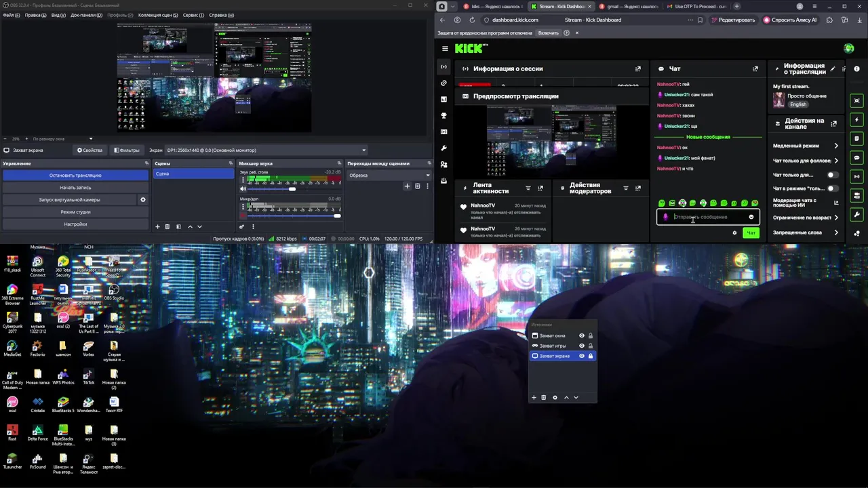Pop out the Chat panel

[x=755, y=68]
